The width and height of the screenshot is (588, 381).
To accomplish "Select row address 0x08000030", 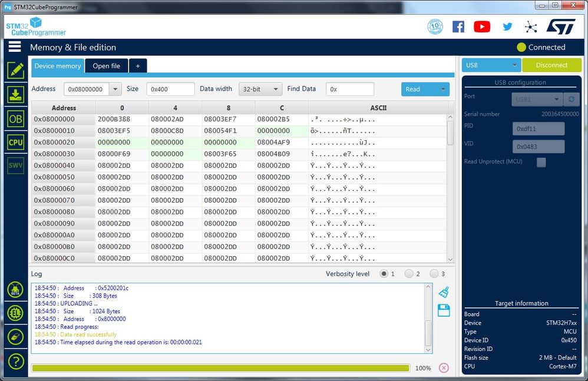I will coord(64,154).
